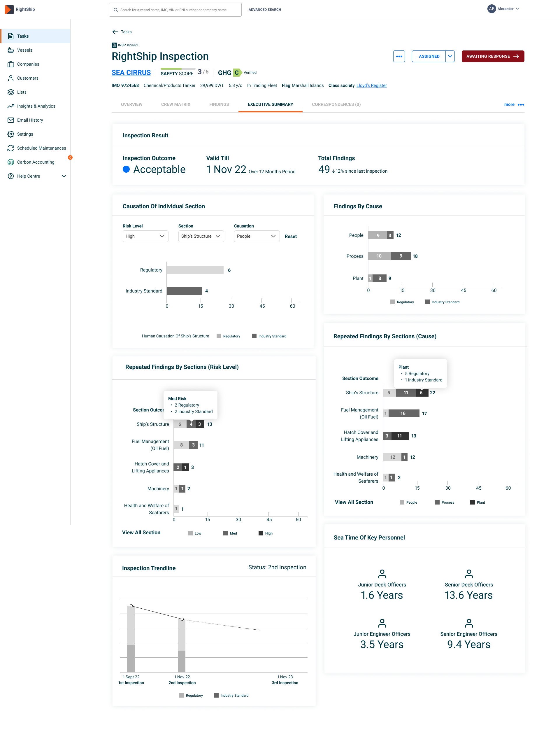Viewport: 560px width, 732px height.
Task: Switch to the Overview tab
Action: [132, 104]
